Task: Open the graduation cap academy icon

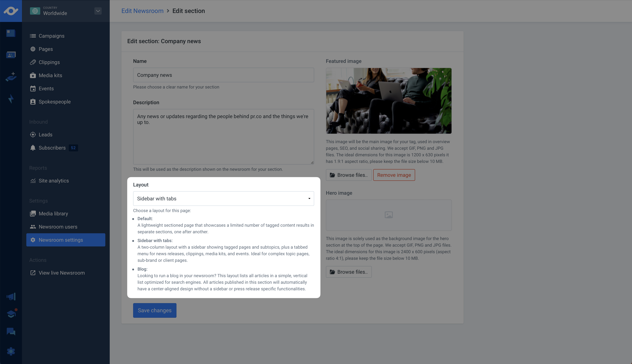Action: point(11,314)
